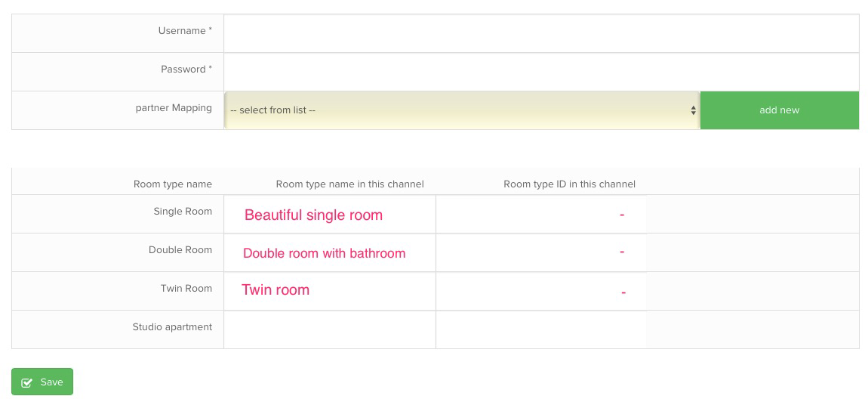Click the checkmark icon on Save button

26,382
